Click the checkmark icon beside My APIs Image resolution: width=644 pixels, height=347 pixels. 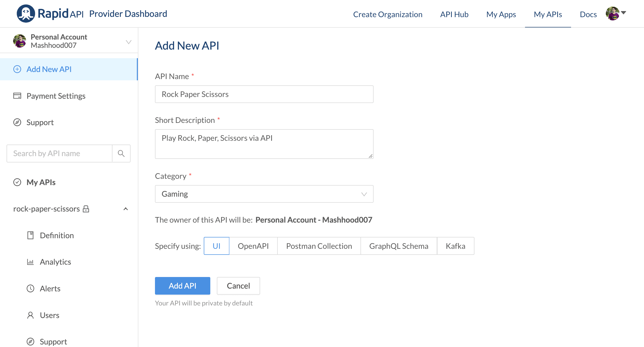pos(17,182)
